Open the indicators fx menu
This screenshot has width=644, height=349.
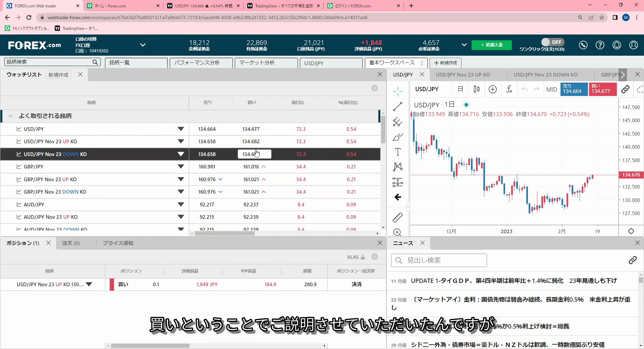509,89
